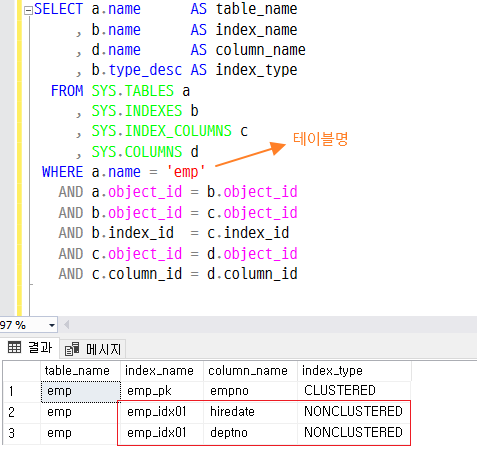Select the index_type column header
This screenshot has height=452, width=477.
pyautogui.click(x=354, y=371)
